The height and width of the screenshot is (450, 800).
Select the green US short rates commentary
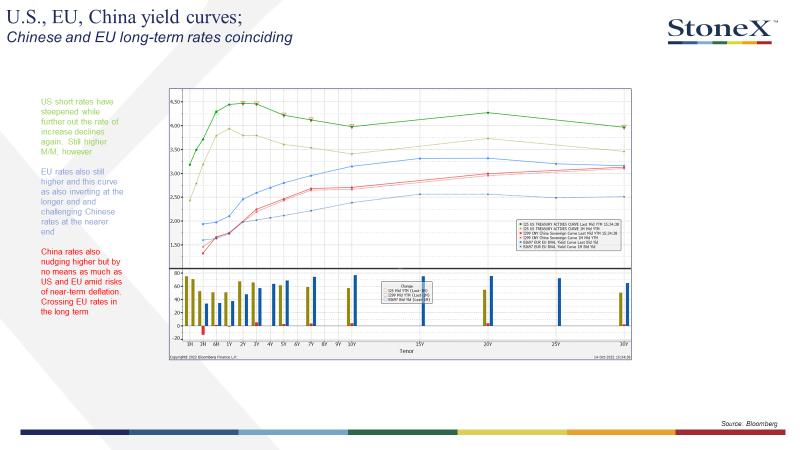pyautogui.click(x=80, y=127)
